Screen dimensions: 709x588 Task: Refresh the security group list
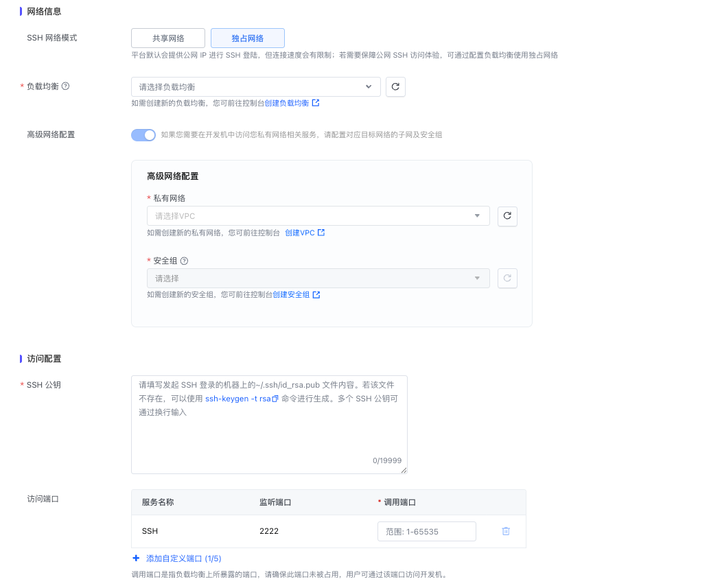click(507, 278)
